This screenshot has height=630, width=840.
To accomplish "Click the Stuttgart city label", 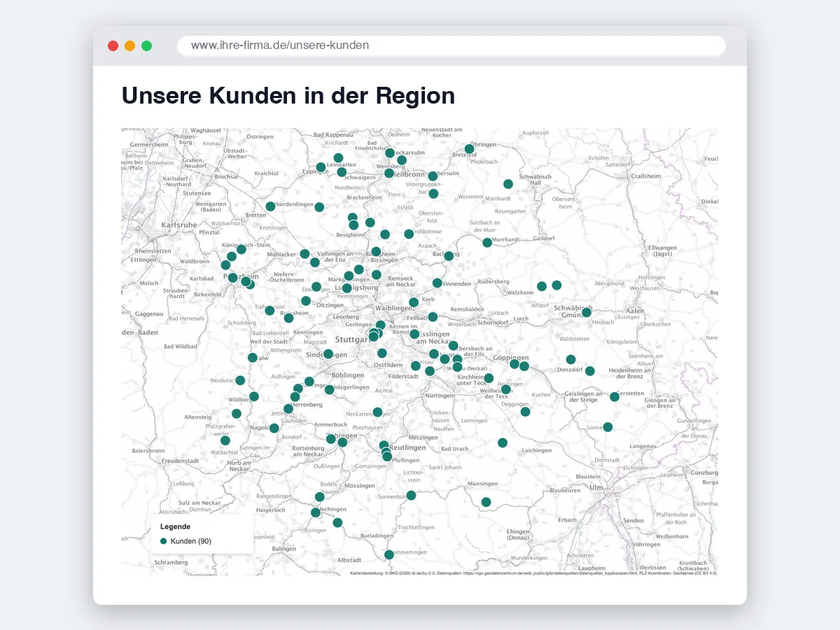I will coord(352,339).
